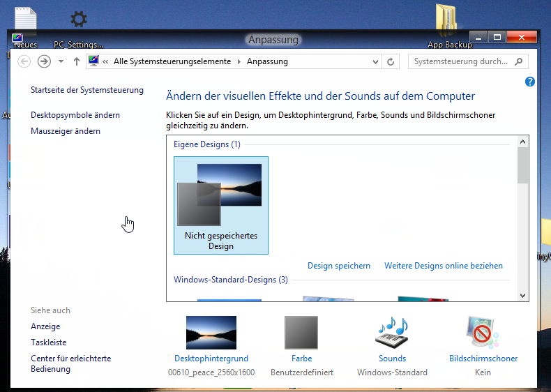Click the Sounds label link
The width and height of the screenshot is (551, 392).
pyautogui.click(x=392, y=359)
